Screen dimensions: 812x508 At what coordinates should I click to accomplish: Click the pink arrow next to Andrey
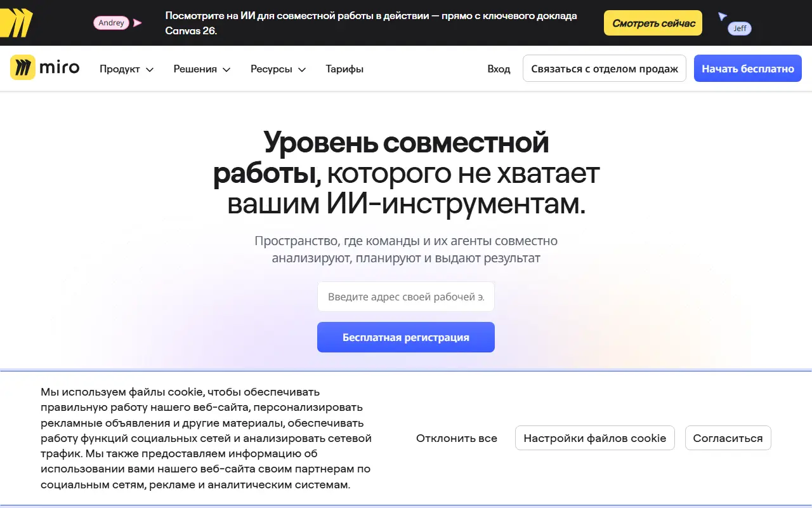[x=137, y=23]
